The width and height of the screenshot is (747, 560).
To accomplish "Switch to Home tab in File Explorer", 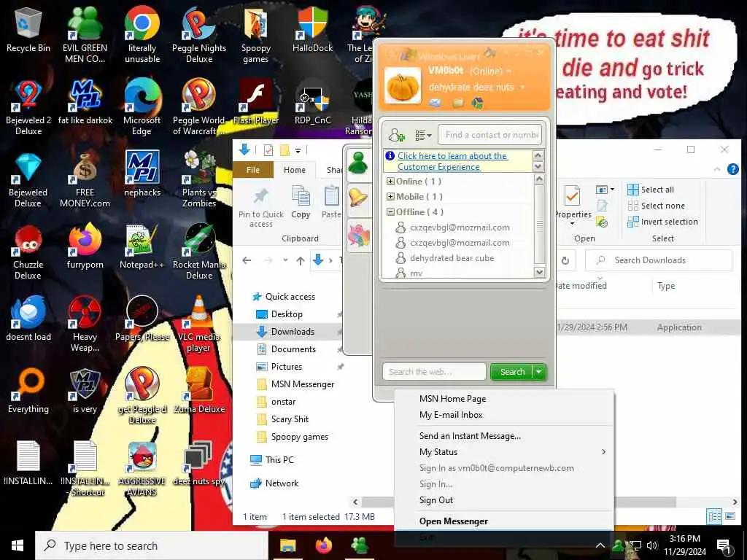I will click(x=295, y=170).
